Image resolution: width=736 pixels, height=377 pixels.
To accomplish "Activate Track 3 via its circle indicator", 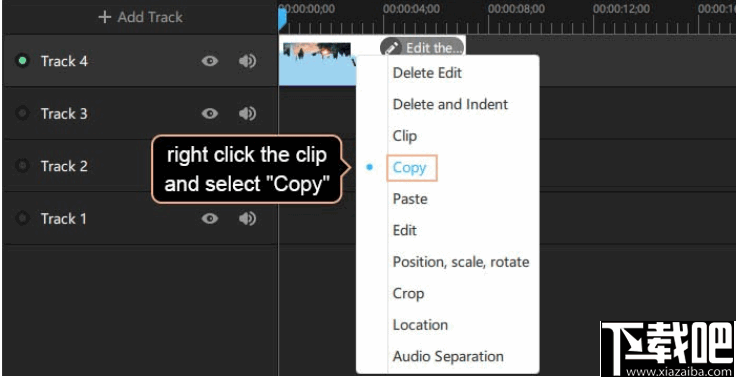I will click(23, 114).
